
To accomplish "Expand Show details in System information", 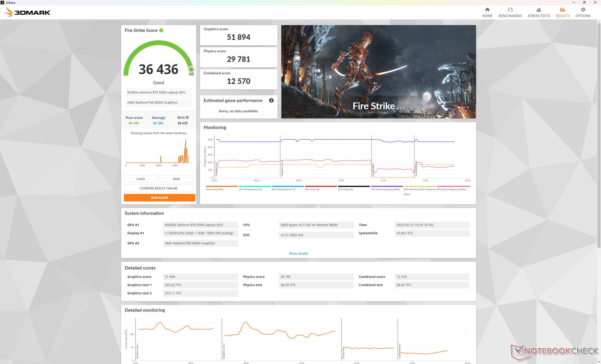I will (x=298, y=254).
